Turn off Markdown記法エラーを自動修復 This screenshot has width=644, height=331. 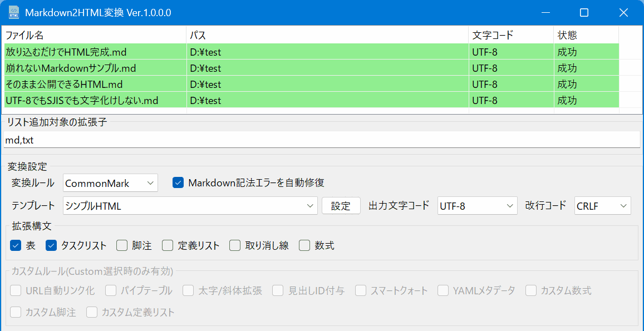[x=178, y=182]
